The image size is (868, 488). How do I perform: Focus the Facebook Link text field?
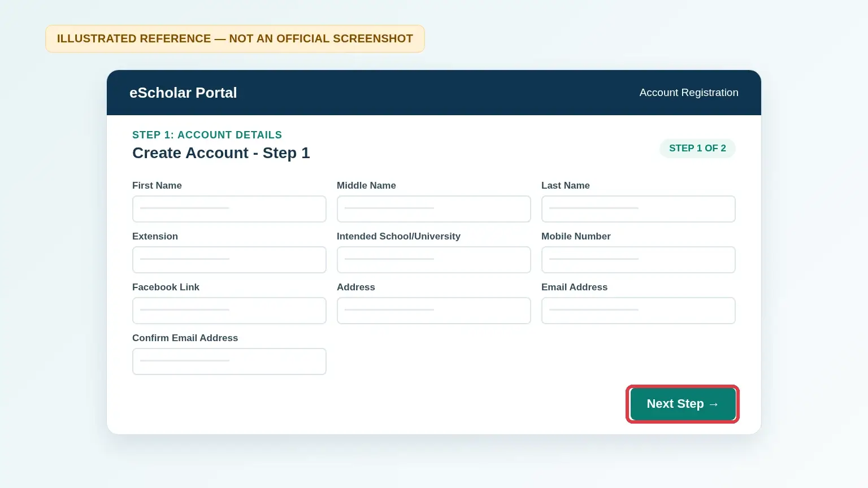pyautogui.click(x=229, y=311)
